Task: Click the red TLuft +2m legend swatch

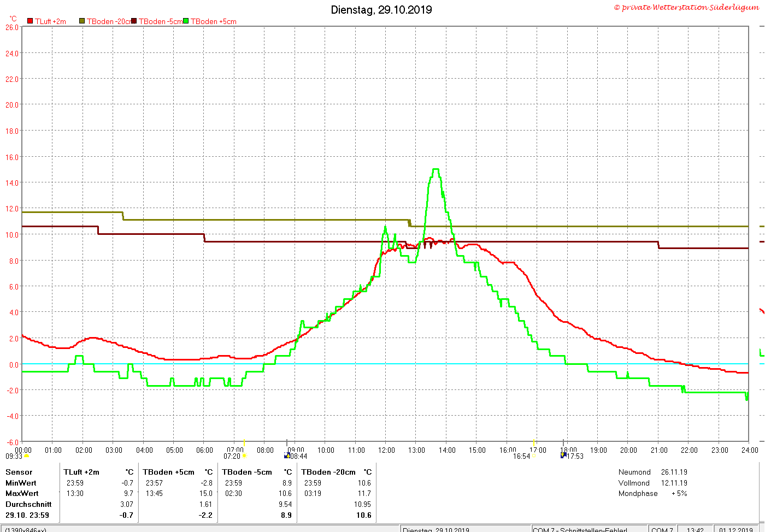Action: [x=30, y=21]
